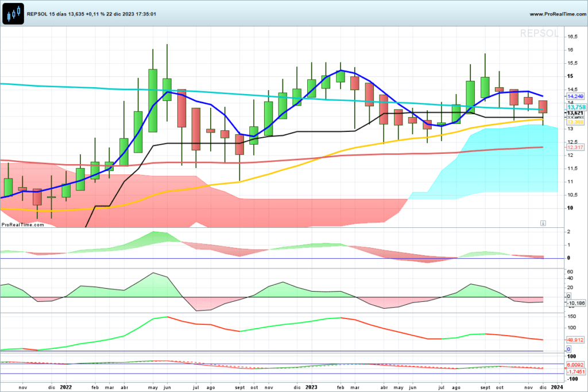588x392 pixels.
Task: Click the blue 14,249 moving average value label
Action: tap(575, 96)
